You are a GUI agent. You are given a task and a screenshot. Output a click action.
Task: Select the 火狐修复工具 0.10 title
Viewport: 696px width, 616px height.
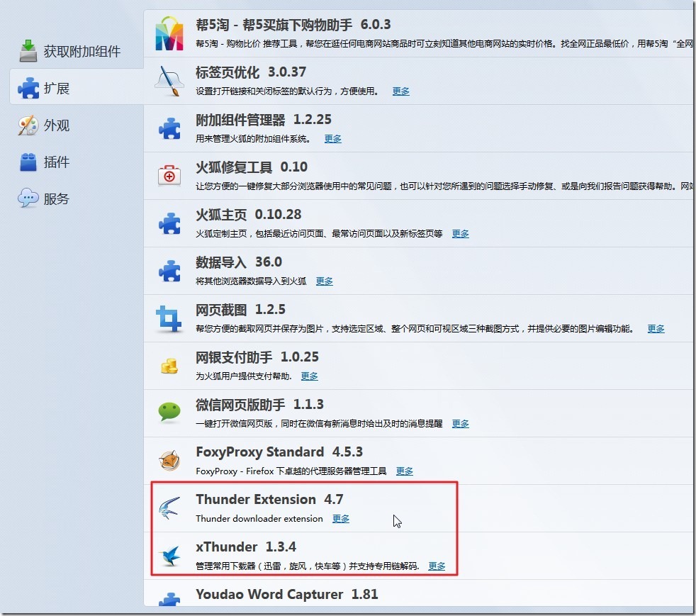(252, 167)
